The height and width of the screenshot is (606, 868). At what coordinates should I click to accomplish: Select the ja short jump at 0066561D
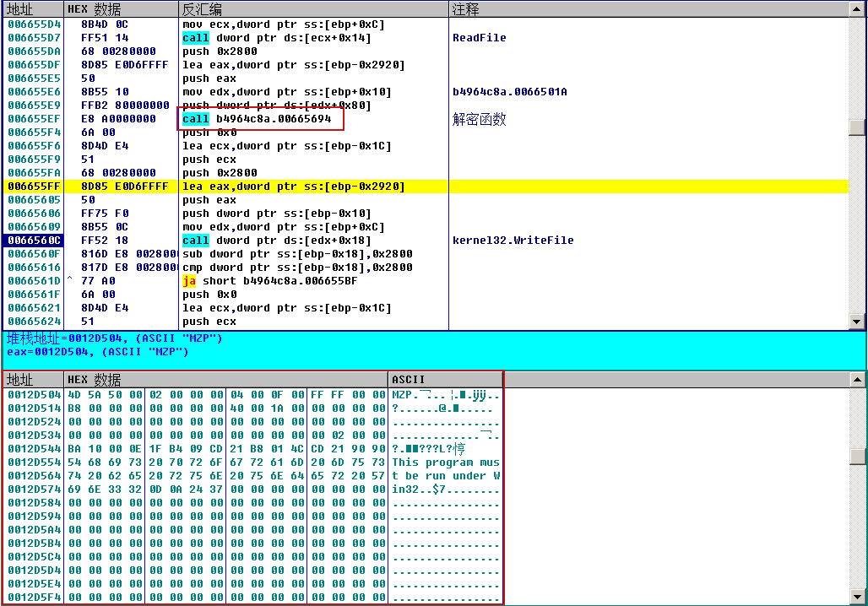426,281
